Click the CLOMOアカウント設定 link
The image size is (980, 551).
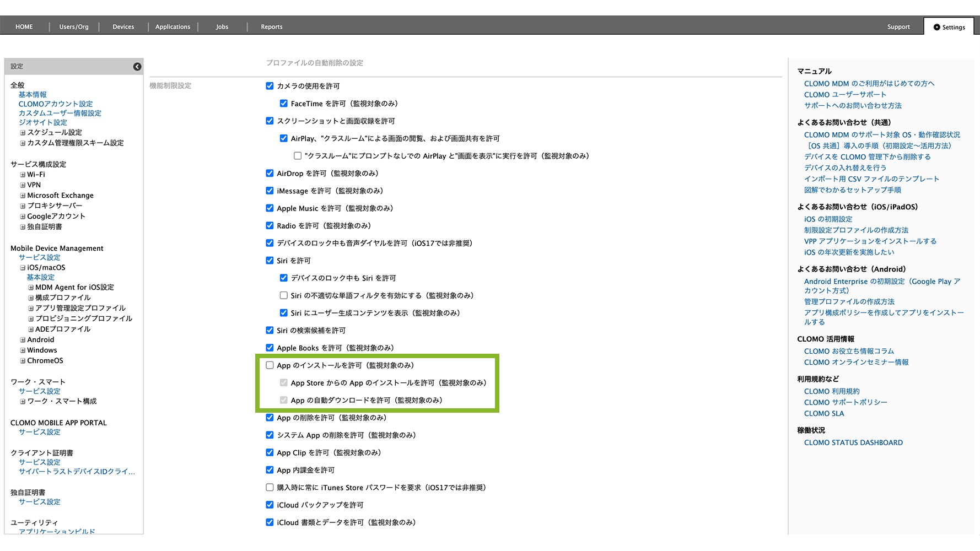coord(56,104)
